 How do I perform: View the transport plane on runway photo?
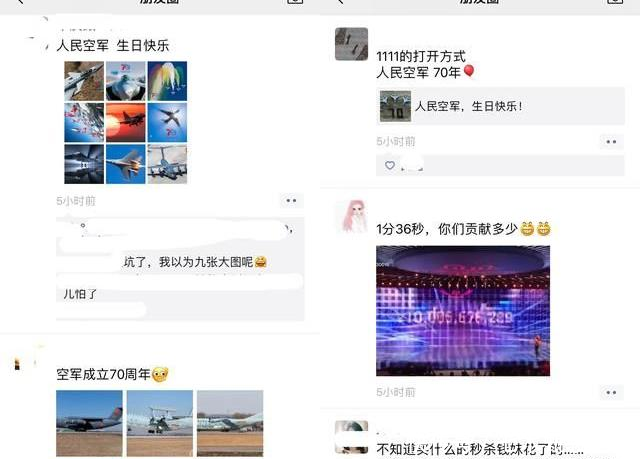coord(89,423)
